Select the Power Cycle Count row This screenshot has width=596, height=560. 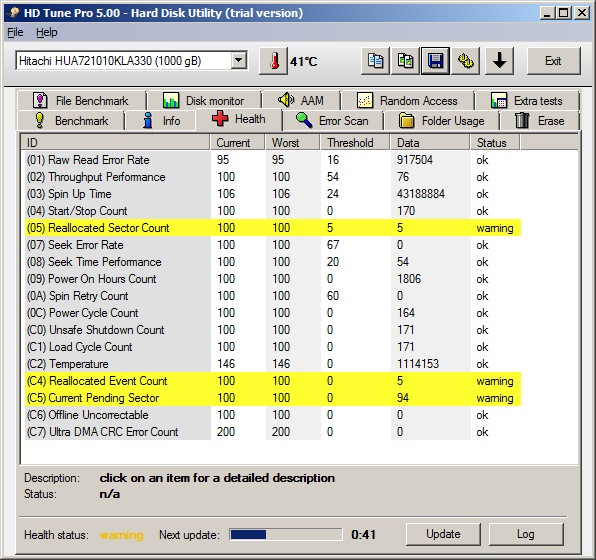[273, 313]
